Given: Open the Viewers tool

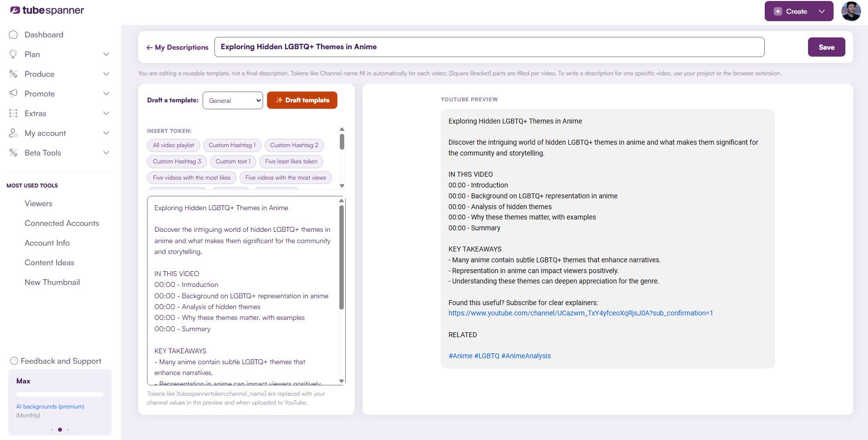Looking at the screenshot, I should 38,204.
